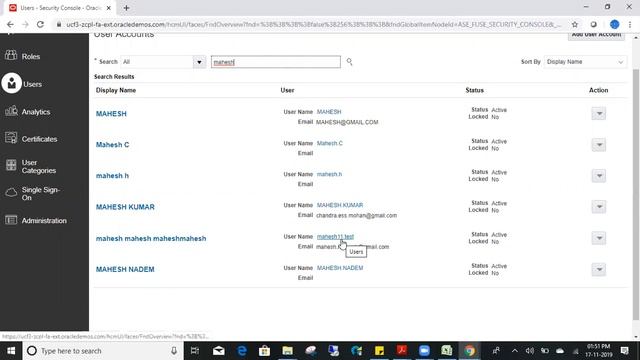Image resolution: width=640 pixels, height=360 pixels.
Task: Open the Action dropdown for Mahesh C
Action: 599,144
